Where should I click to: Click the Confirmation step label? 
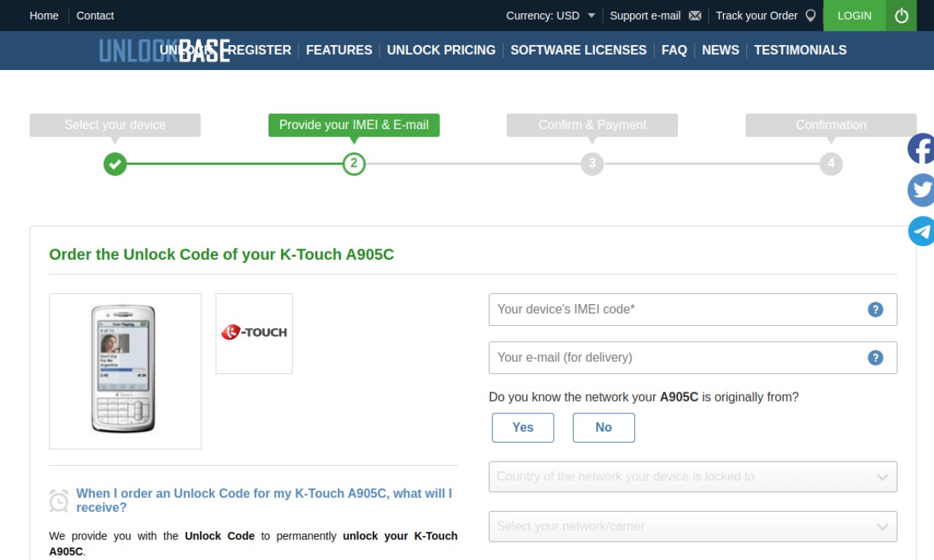(831, 125)
